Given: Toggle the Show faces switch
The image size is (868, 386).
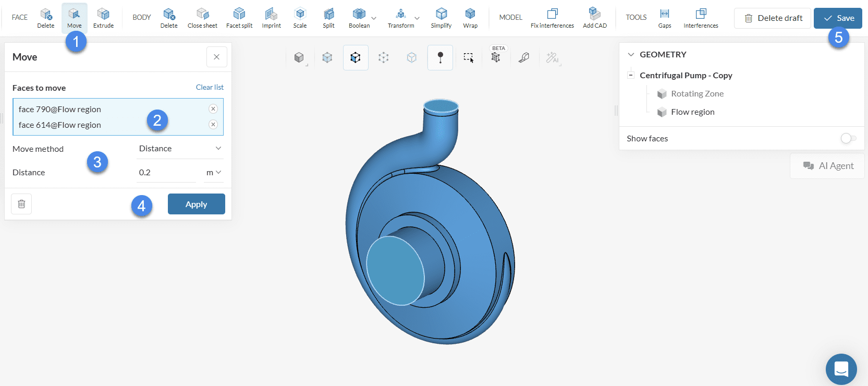Looking at the screenshot, I should [848, 138].
